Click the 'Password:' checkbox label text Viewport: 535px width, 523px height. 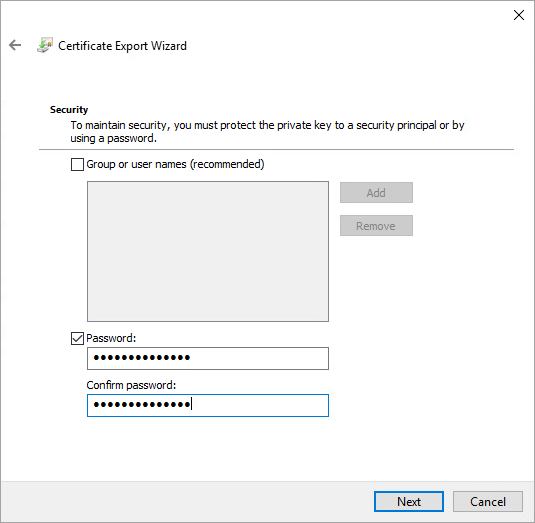[111, 338]
